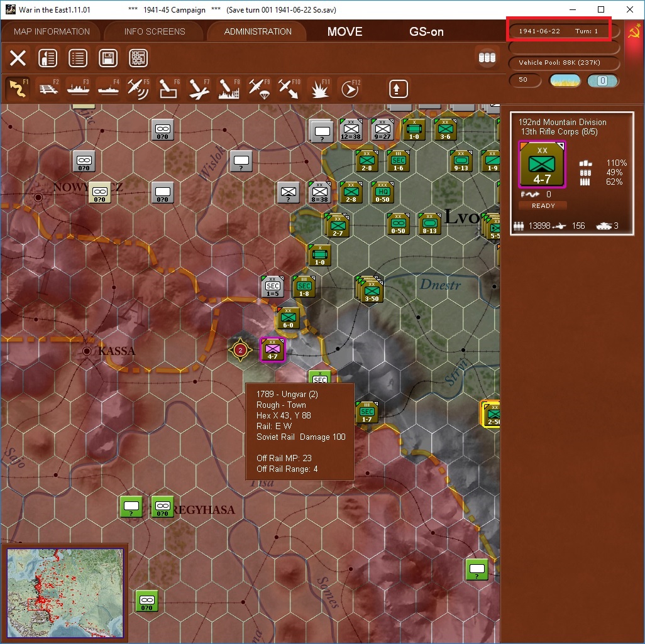The image size is (645, 644).
Task: Click the Kassa city marker
Action: (x=87, y=351)
